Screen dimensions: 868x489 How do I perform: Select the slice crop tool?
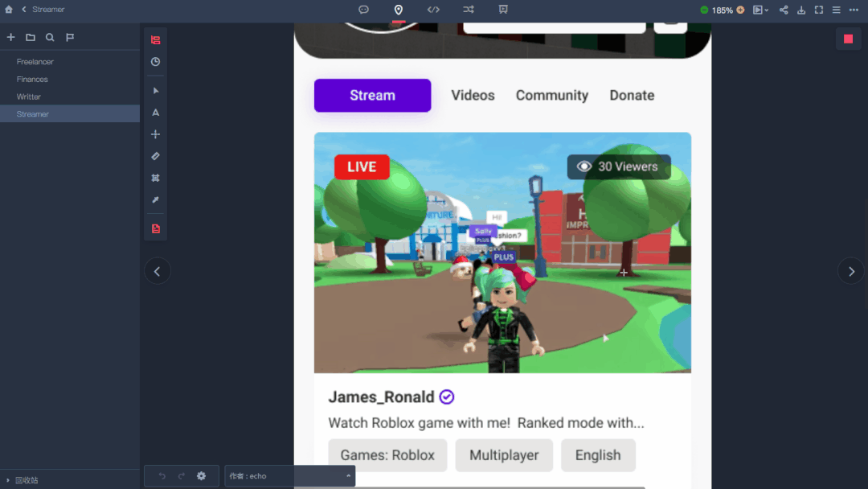pos(156,178)
